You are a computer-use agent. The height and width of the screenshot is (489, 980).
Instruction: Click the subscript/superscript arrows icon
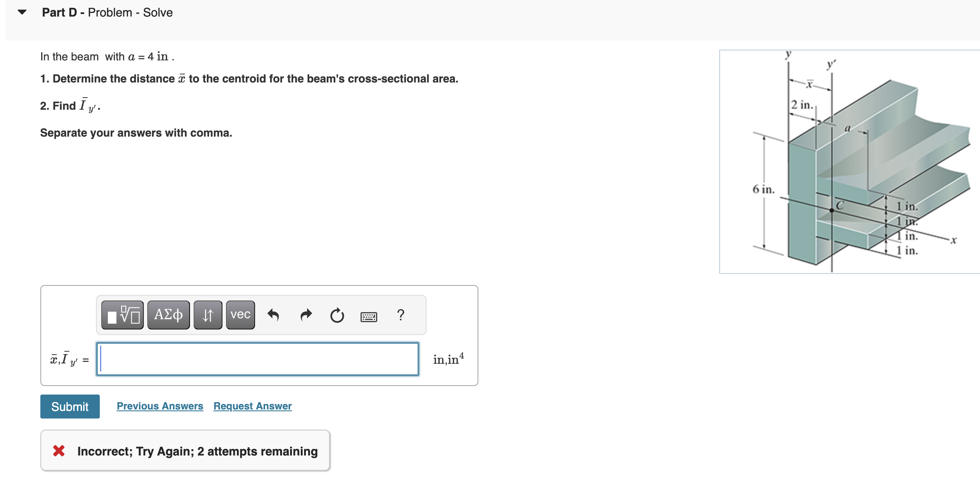click(x=207, y=315)
